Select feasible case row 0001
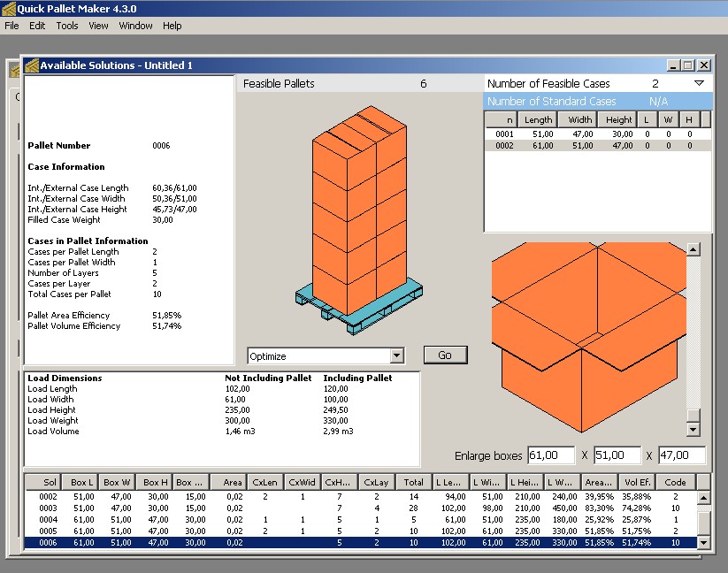 tap(597, 134)
